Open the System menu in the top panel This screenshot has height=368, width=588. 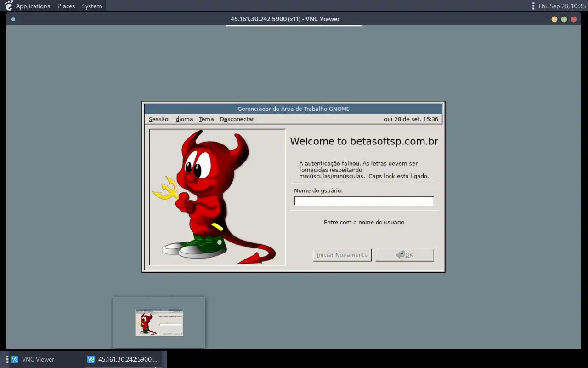coord(92,6)
